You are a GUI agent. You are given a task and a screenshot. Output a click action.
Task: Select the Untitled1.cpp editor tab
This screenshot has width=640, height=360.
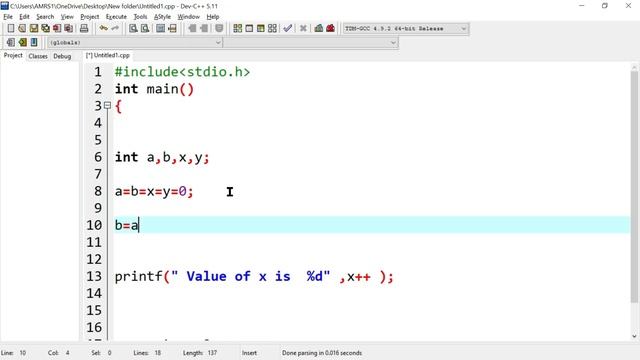coord(108,56)
